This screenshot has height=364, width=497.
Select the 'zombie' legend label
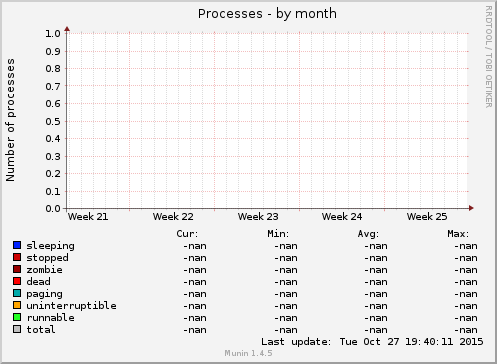(44, 270)
